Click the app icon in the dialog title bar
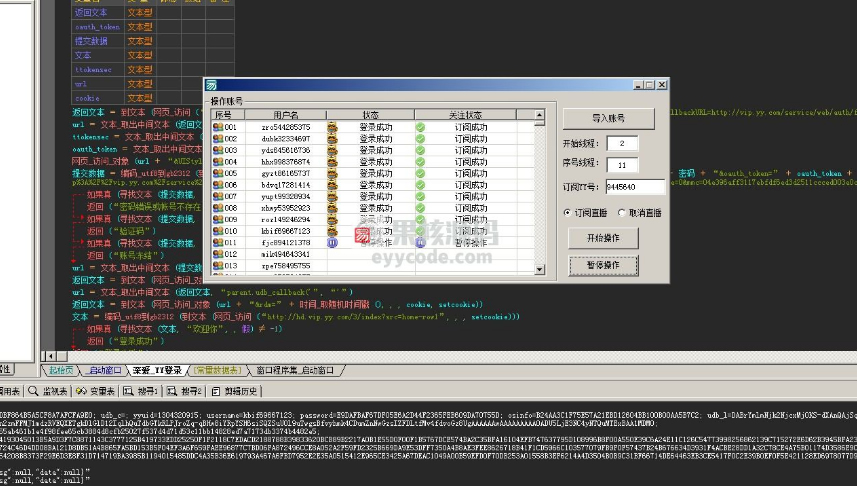This screenshot has height=486, width=857. click(x=212, y=85)
